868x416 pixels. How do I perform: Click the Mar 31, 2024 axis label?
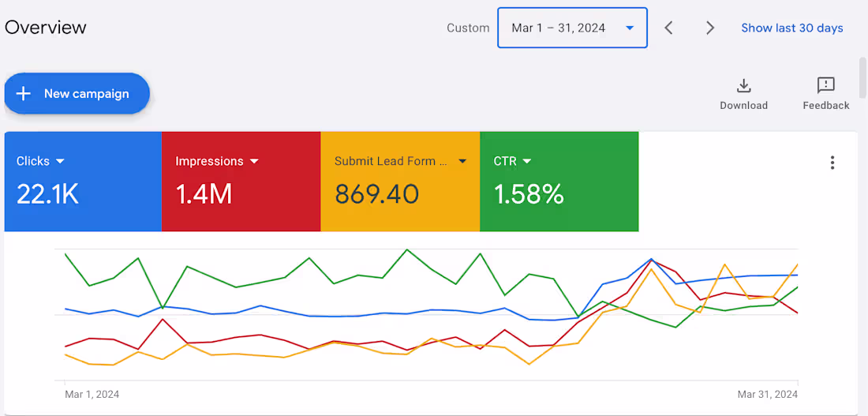coord(768,395)
